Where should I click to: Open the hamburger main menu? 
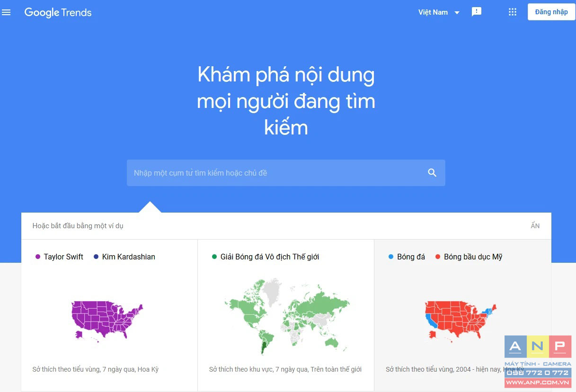pos(6,12)
